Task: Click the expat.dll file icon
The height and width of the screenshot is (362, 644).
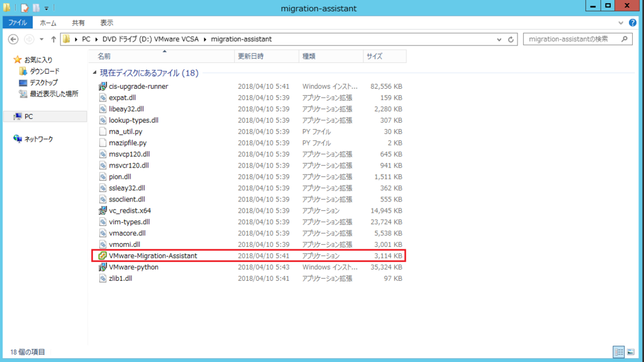Action: pos(103,98)
